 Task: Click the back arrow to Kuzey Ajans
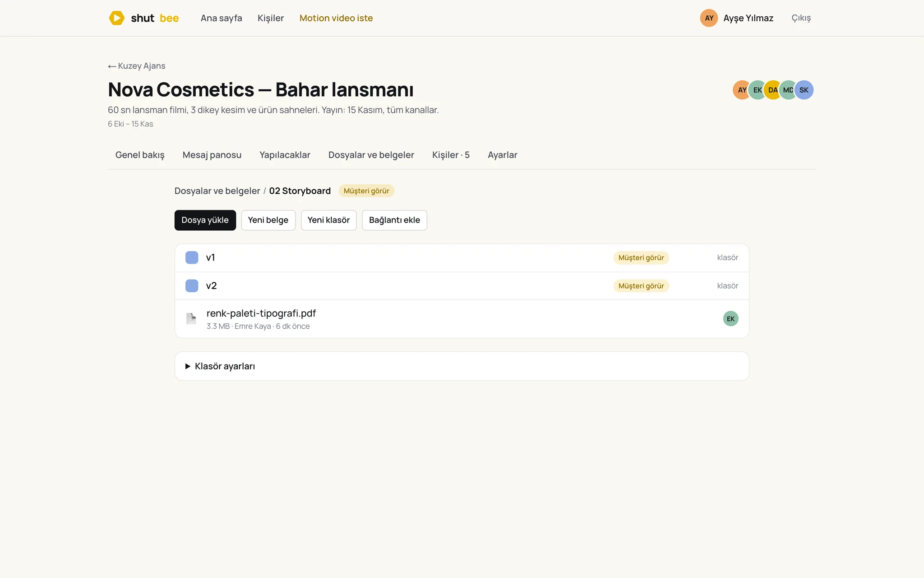(x=112, y=66)
